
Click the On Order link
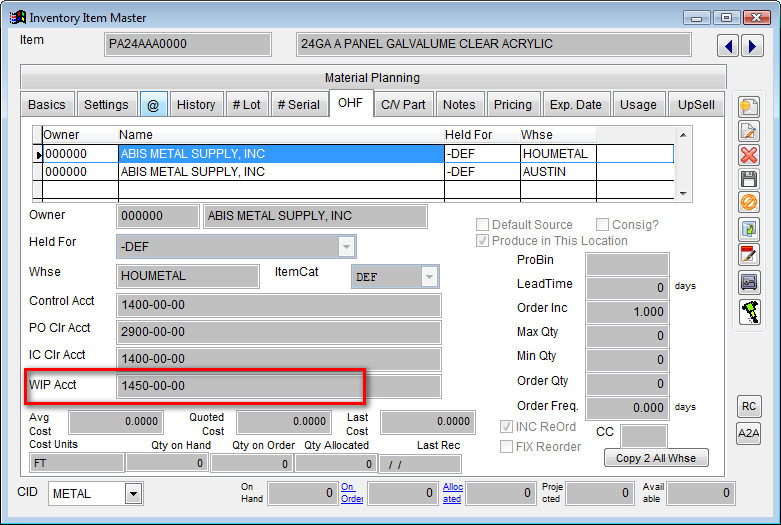point(350,492)
